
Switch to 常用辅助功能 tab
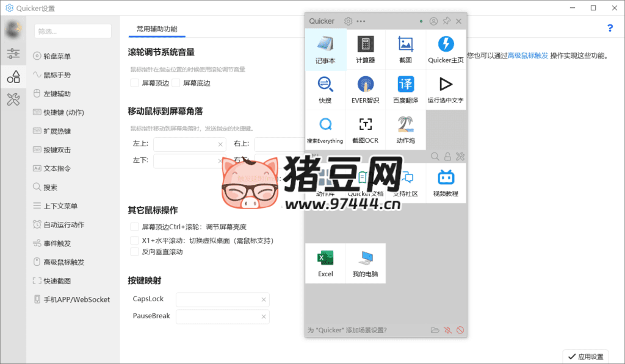coord(157,29)
